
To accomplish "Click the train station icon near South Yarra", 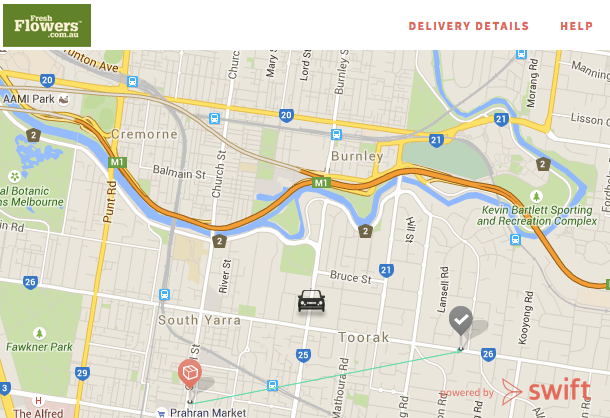I will click(165, 295).
